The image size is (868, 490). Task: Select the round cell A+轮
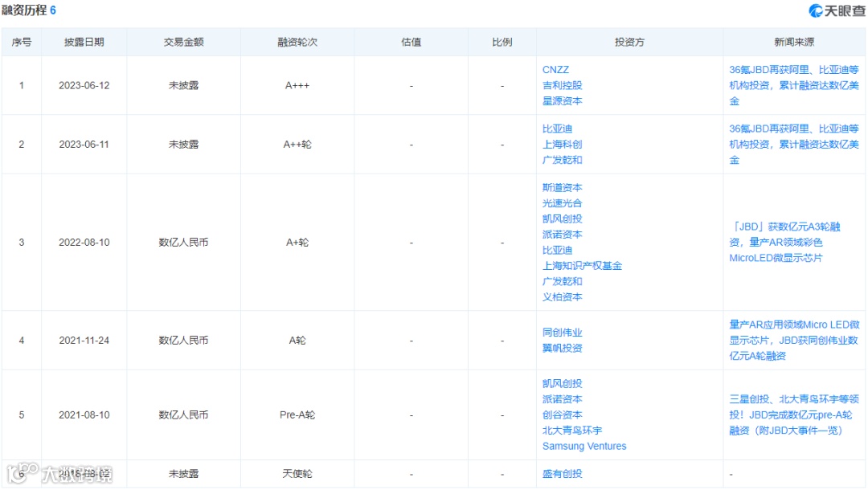(297, 243)
